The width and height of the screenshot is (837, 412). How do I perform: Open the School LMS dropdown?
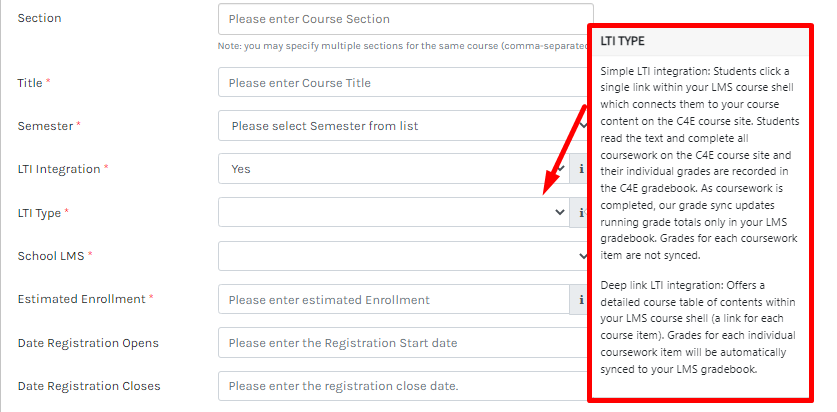coord(400,256)
